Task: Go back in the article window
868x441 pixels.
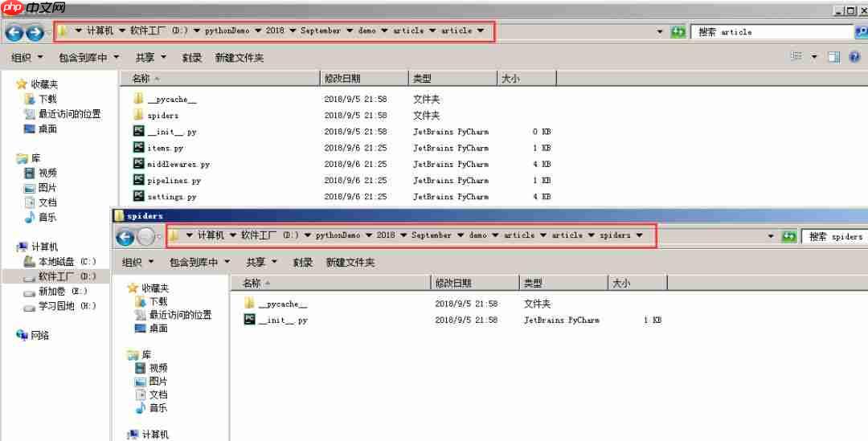Action: click(x=14, y=32)
